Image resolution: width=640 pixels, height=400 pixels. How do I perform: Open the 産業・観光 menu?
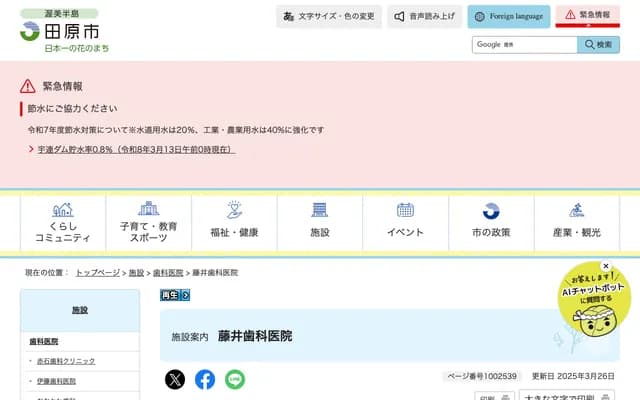(577, 223)
